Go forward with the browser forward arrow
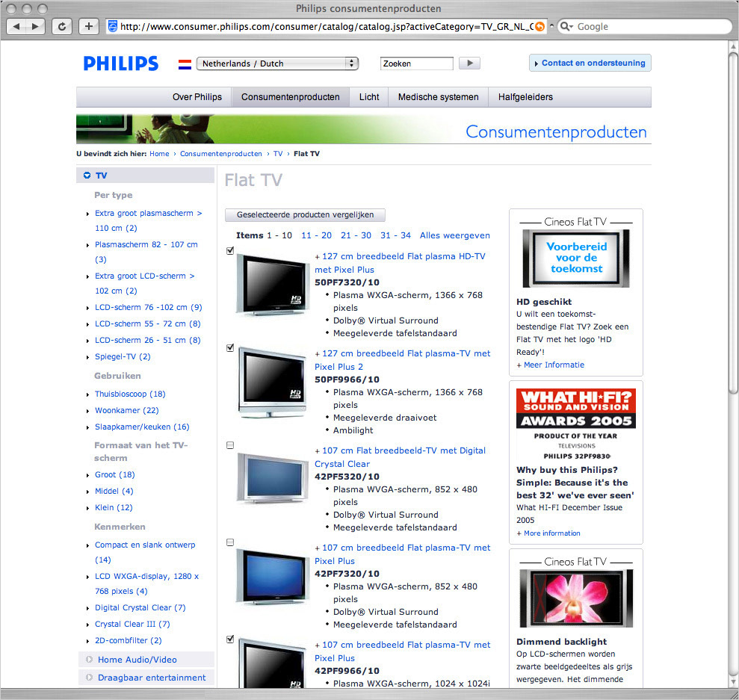The width and height of the screenshot is (739, 700). (x=35, y=26)
